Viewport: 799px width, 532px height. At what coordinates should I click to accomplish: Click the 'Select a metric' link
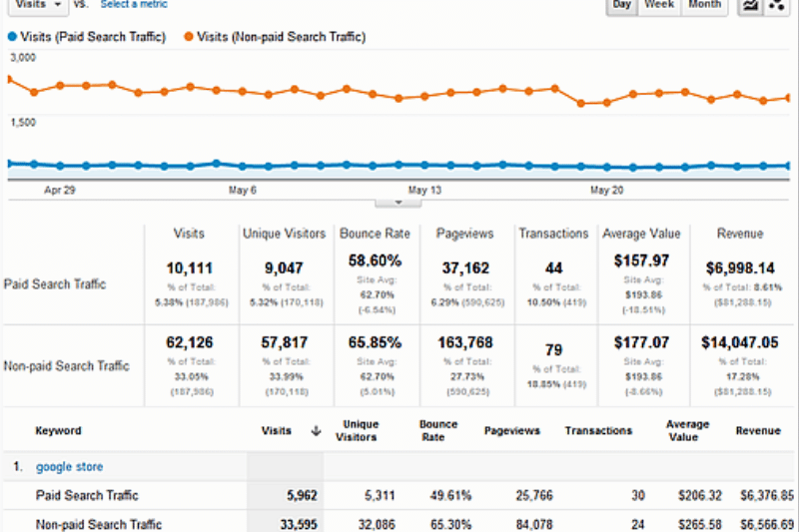(x=134, y=5)
